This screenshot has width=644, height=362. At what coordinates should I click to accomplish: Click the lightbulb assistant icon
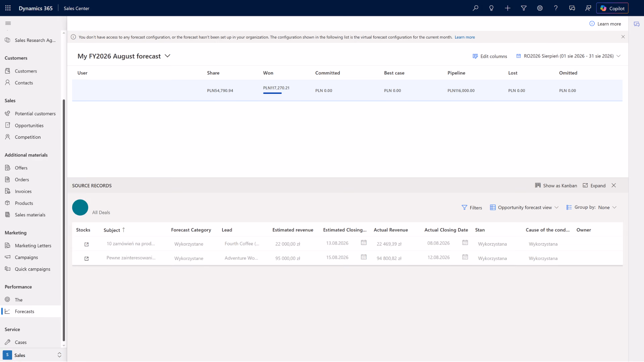[x=491, y=8]
